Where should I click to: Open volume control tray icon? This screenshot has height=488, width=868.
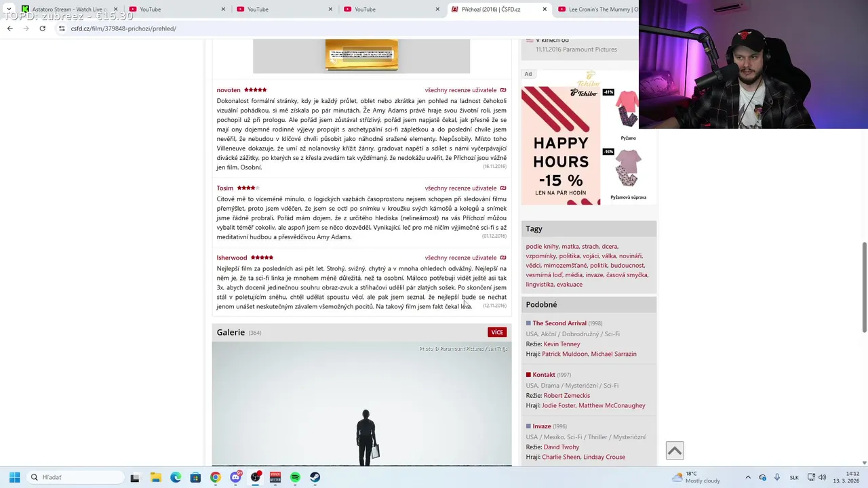tap(822, 477)
